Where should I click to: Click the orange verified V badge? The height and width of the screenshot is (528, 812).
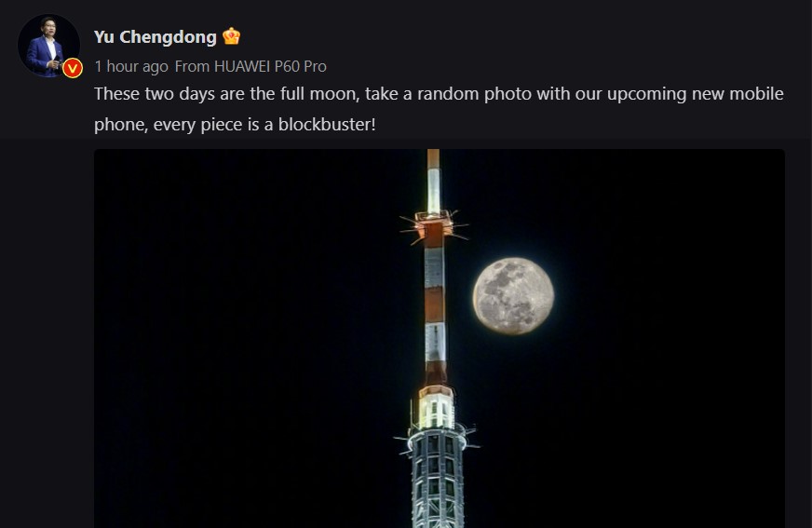(73, 68)
